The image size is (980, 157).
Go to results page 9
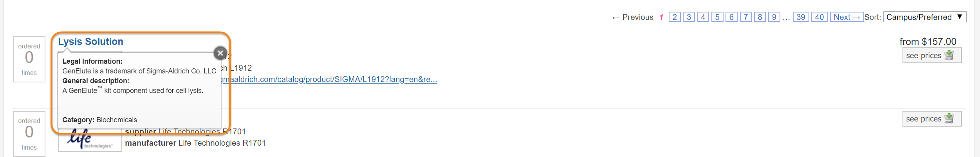pos(774,17)
